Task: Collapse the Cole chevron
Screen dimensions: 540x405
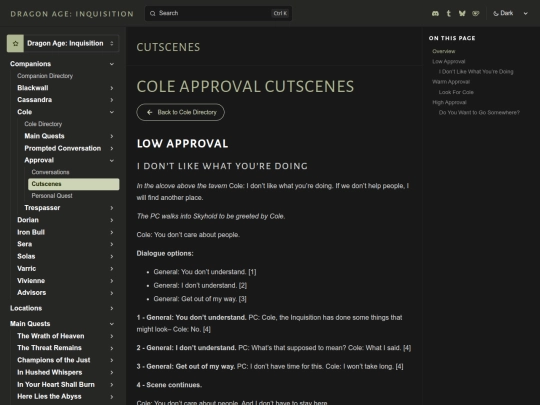Action: (x=112, y=112)
